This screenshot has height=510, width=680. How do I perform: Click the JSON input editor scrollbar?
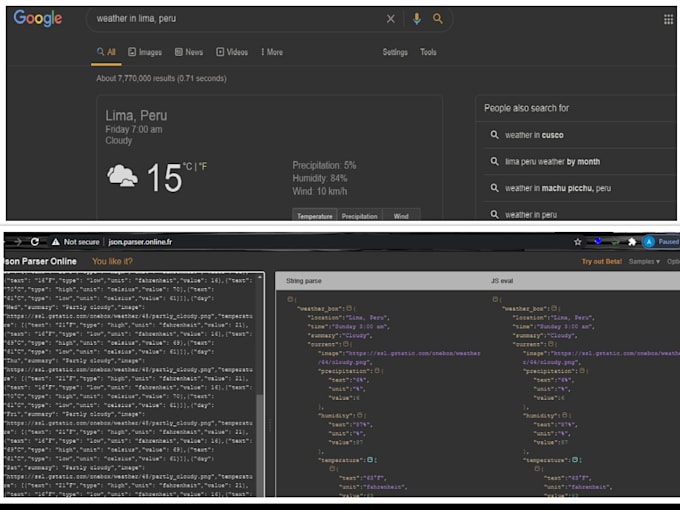click(260, 445)
